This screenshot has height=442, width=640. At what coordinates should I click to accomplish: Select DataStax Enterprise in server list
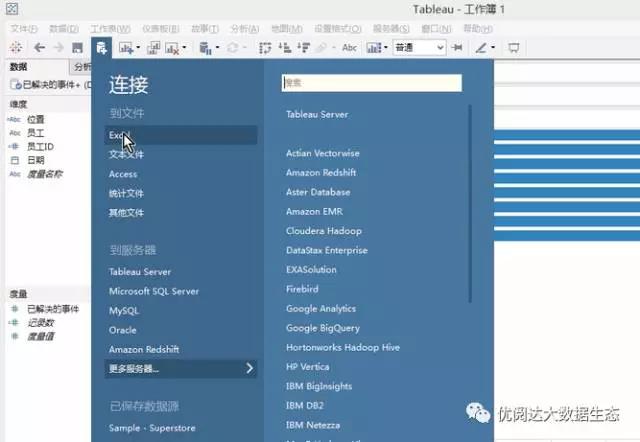point(327,250)
